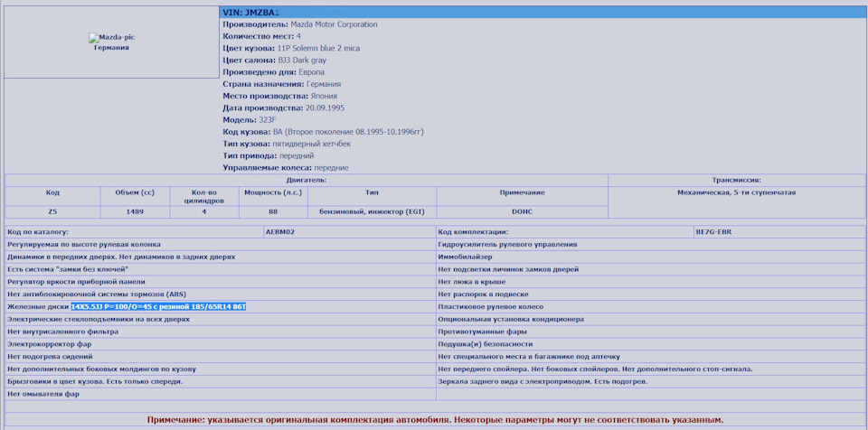Click the "Код по каталогу:" label

pos(38,232)
